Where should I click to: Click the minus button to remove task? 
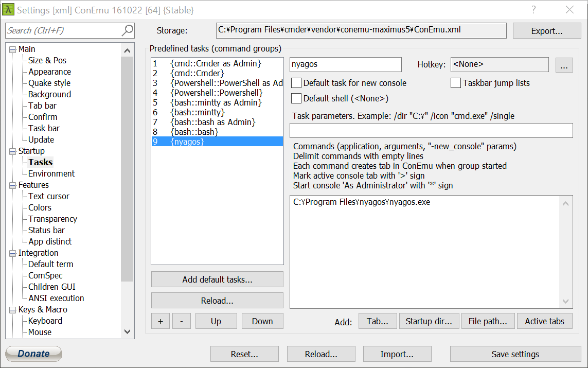click(182, 321)
